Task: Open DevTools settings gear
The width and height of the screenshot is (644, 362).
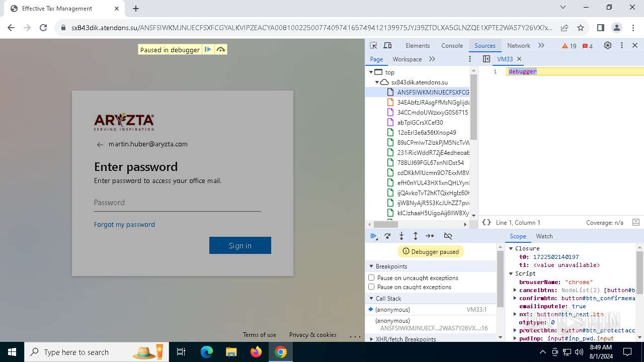Action: [x=608, y=45]
